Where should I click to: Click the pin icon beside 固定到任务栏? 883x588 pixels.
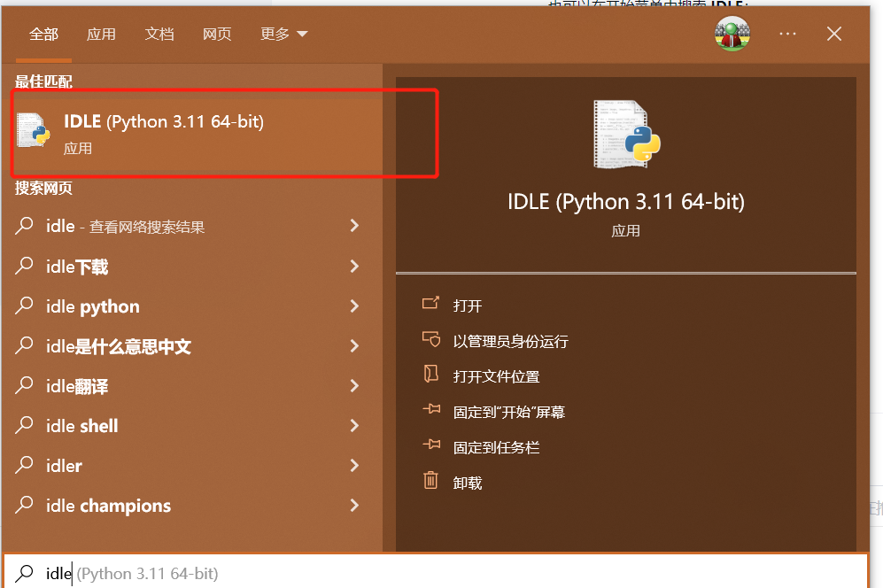click(x=430, y=447)
